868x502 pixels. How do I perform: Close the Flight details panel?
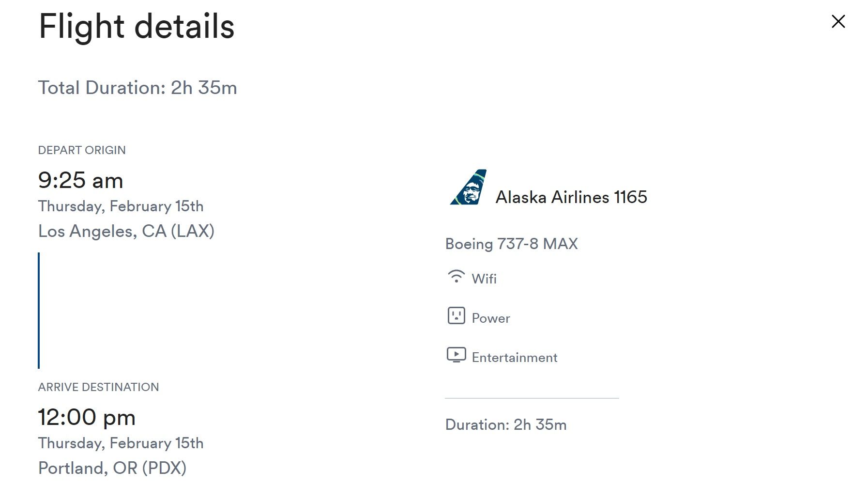click(x=838, y=21)
